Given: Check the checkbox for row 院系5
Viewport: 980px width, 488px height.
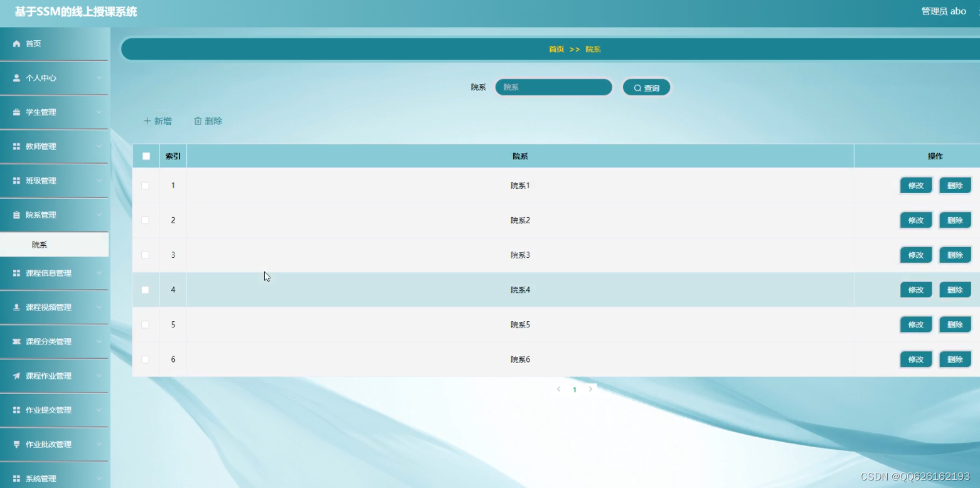Looking at the screenshot, I should coord(146,325).
